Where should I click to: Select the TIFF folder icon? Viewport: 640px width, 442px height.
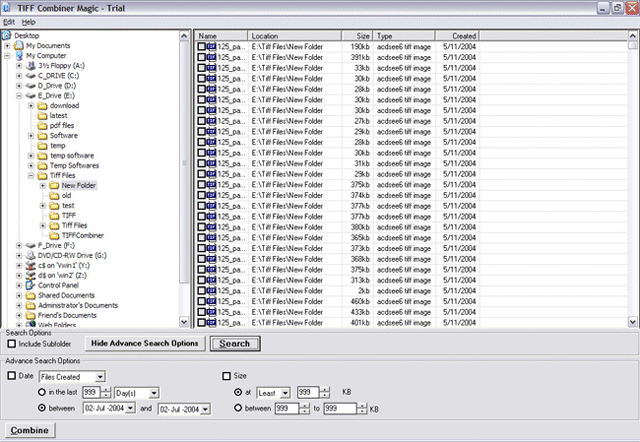point(54,215)
